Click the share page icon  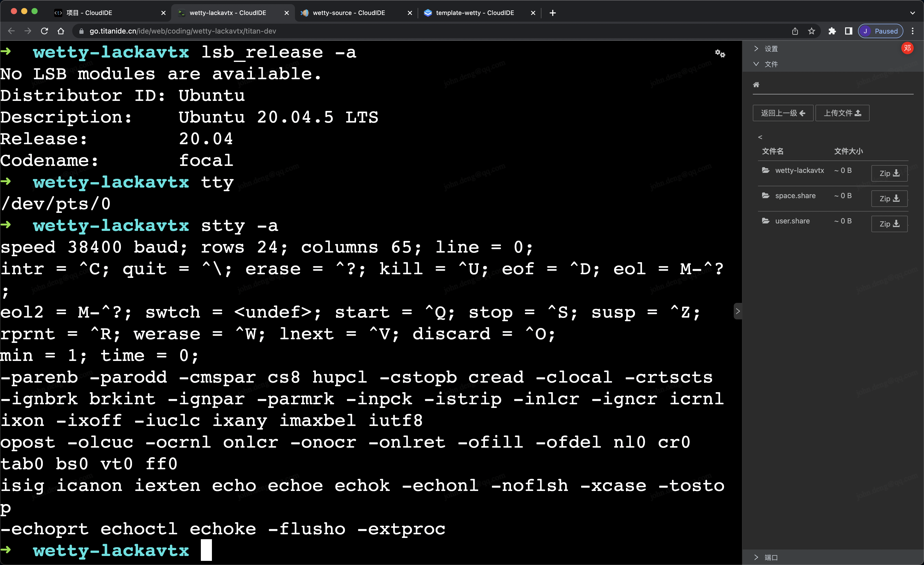tap(795, 31)
